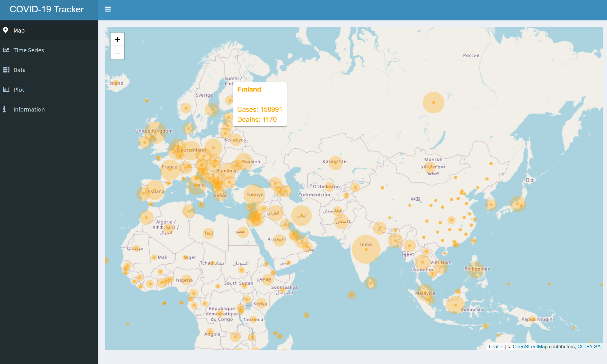Zoom in on the map
This screenshot has height=364, width=607.
coord(117,39)
